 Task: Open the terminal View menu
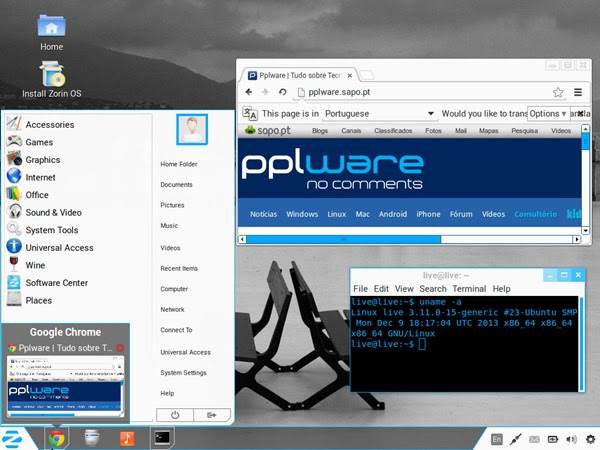tap(404, 289)
